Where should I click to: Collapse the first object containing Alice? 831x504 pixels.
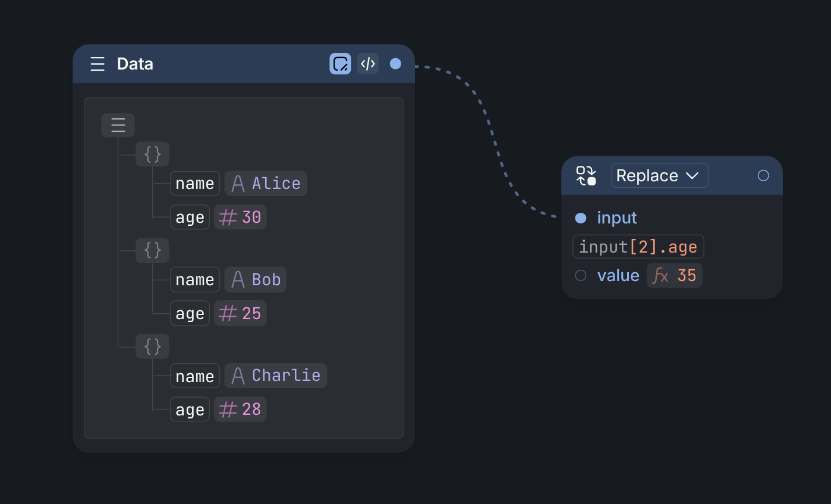152,155
